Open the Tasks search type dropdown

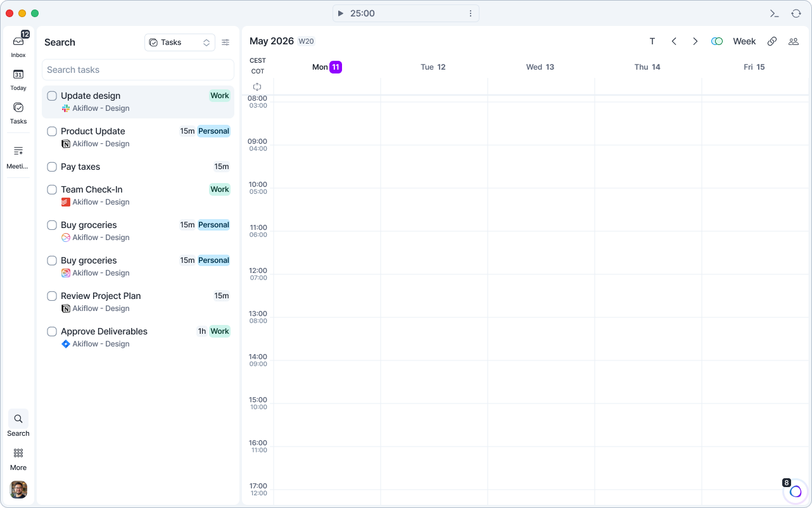[x=180, y=42]
